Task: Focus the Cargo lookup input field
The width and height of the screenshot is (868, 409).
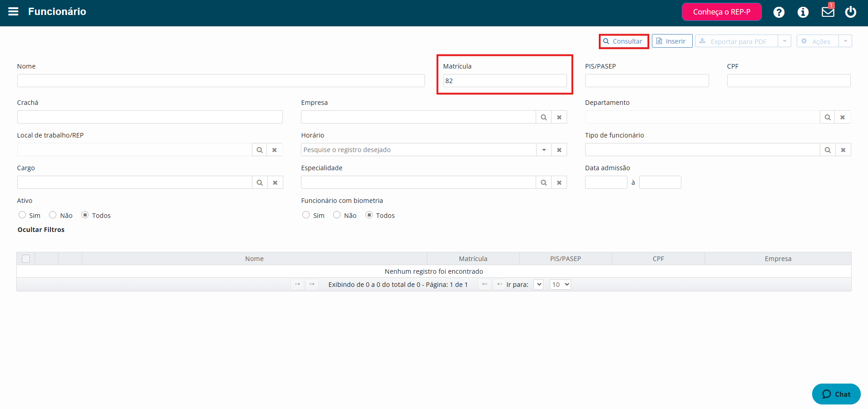Action: click(135, 182)
